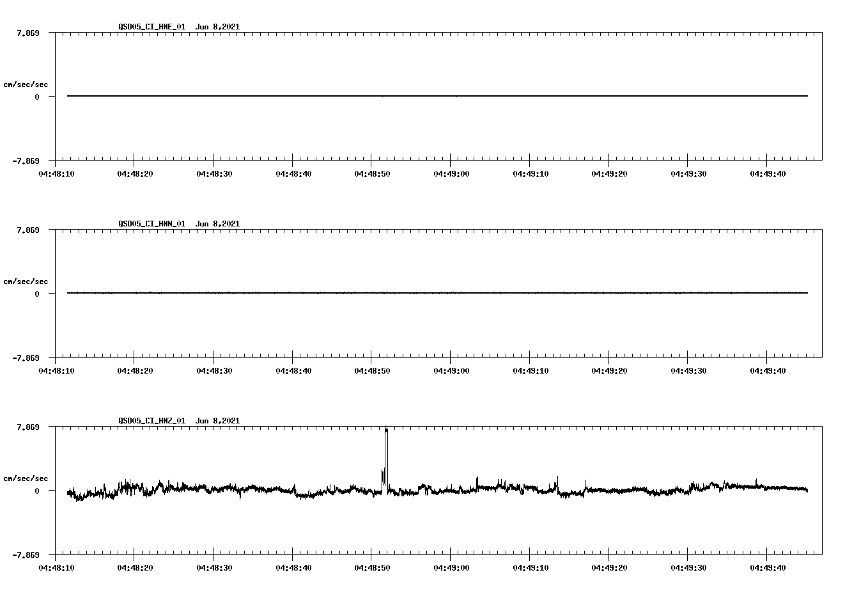Click the large spike in the HNZ trace
The image size is (868, 591).
coord(385,459)
